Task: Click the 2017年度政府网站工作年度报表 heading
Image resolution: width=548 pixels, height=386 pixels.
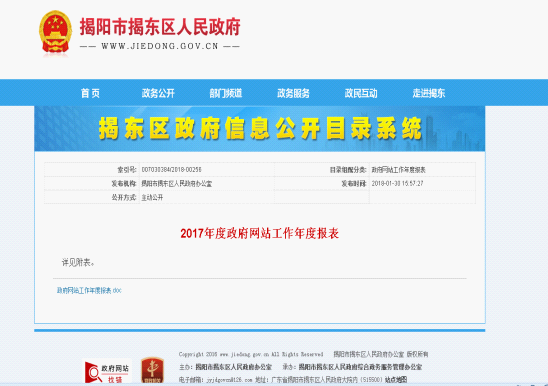Action: (260, 233)
